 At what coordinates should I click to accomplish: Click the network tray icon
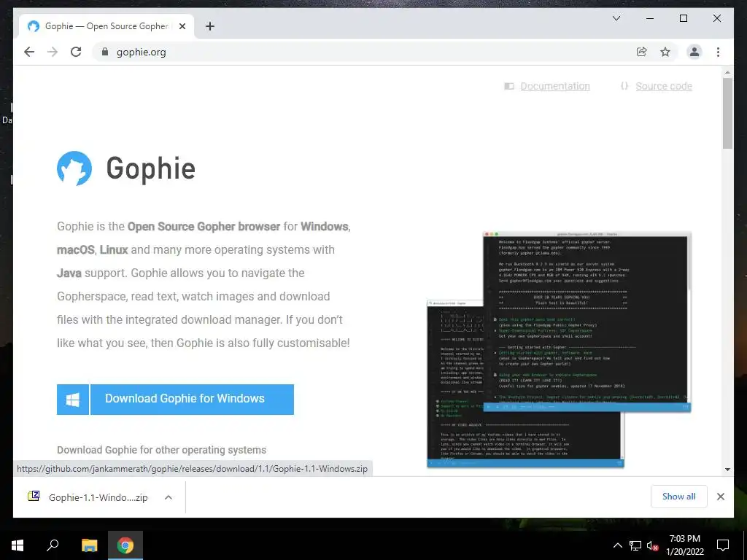pos(635,545)
